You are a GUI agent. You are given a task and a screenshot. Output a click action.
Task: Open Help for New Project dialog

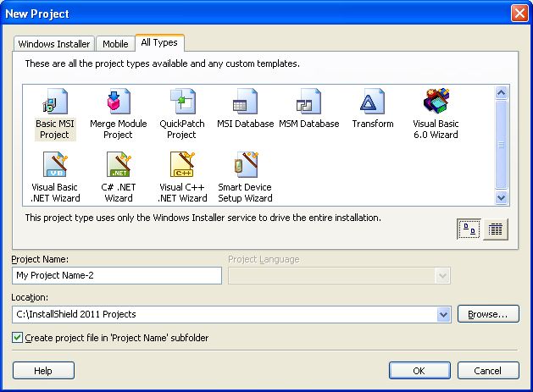point(43,371)
